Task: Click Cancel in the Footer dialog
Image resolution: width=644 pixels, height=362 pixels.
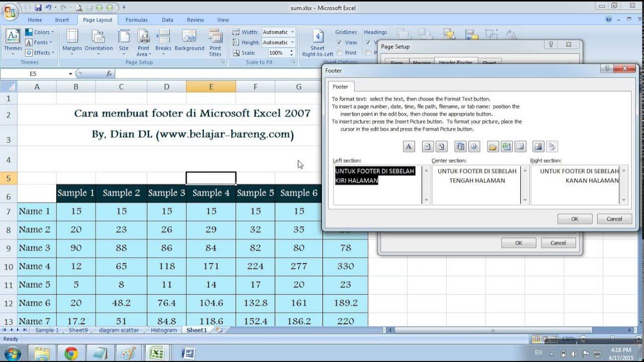Action: click(614, 219)
